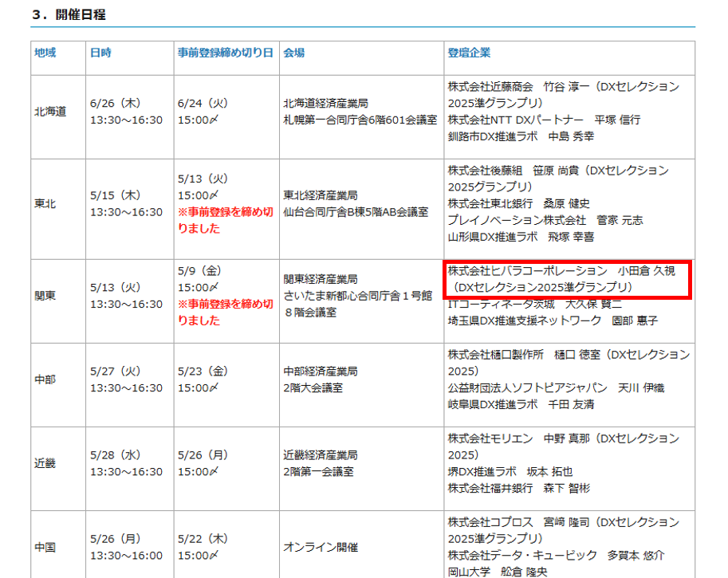Click 札幌第一合同庁舎6階601会議室 venue text
The height and width of the screenshot is (578, 728).
point(360,120)
